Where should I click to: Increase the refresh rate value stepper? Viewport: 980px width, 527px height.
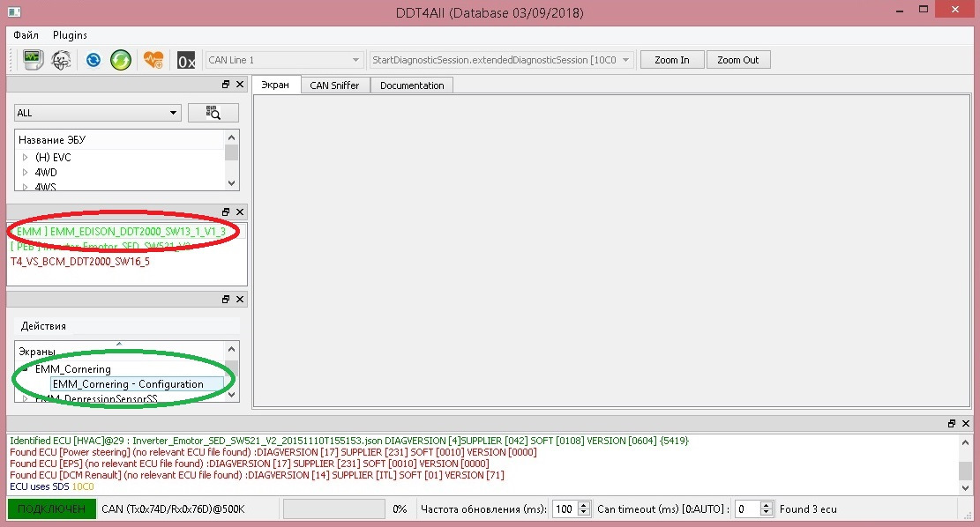click(x=584, y=505)
